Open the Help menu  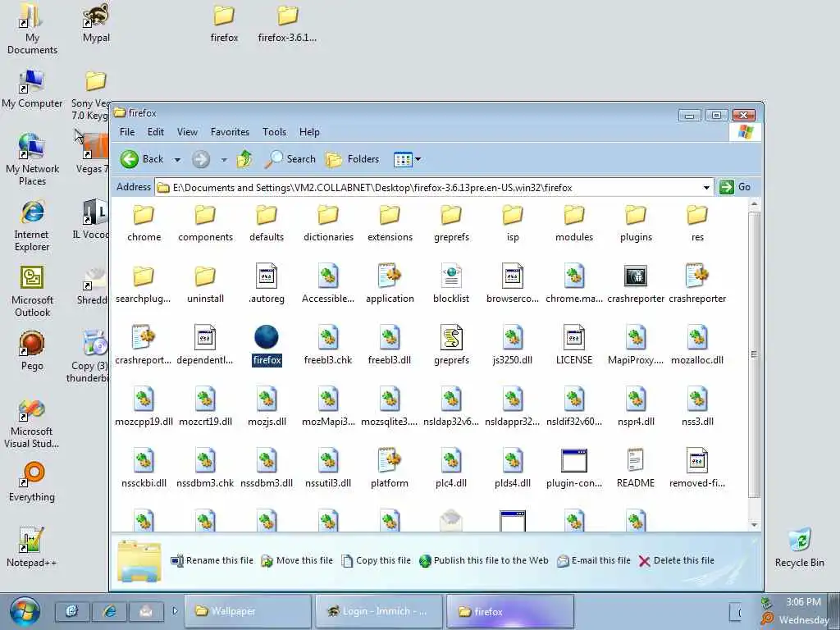309,132
